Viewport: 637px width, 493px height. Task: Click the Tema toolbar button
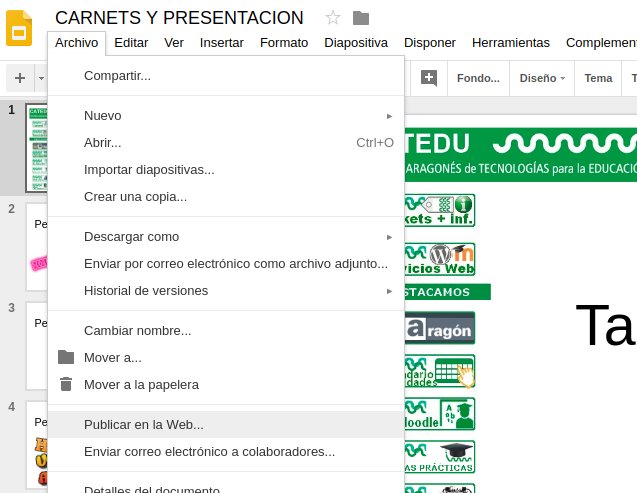(598, 78)
